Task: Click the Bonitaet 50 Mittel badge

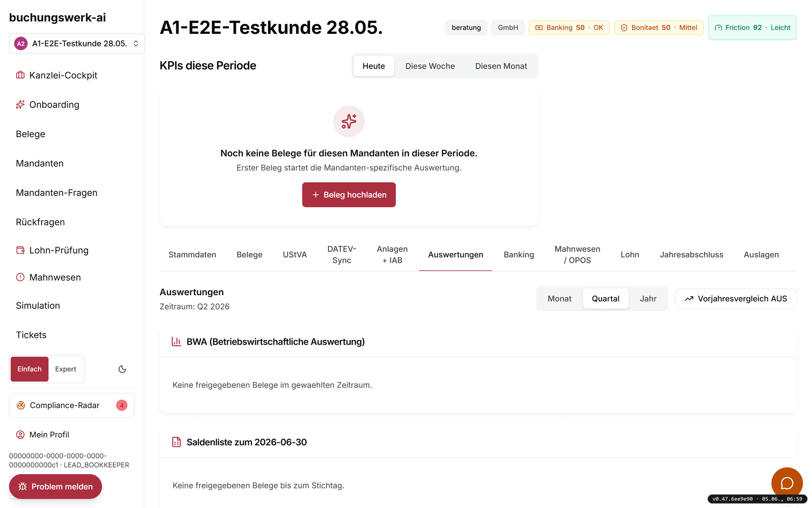Action: [659, 28]
